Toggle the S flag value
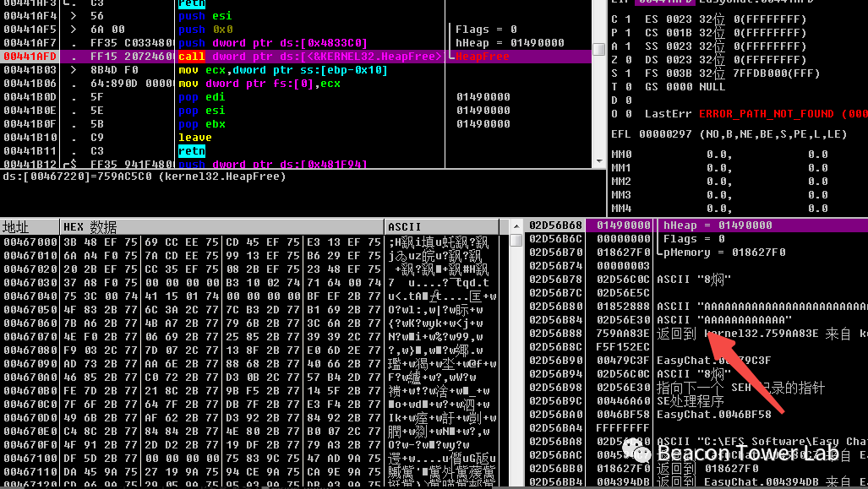The width and height of the screenshot is (868, 489). pos(628,73)
